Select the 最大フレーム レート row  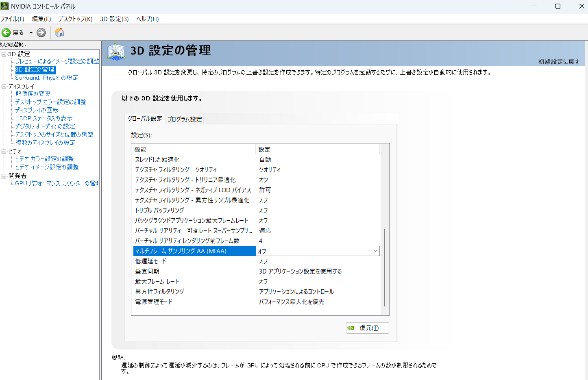tap(256, 282)
